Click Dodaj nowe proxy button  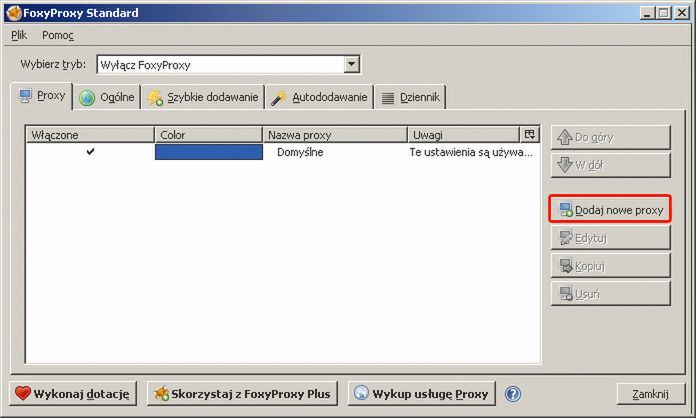click(610, 209)
